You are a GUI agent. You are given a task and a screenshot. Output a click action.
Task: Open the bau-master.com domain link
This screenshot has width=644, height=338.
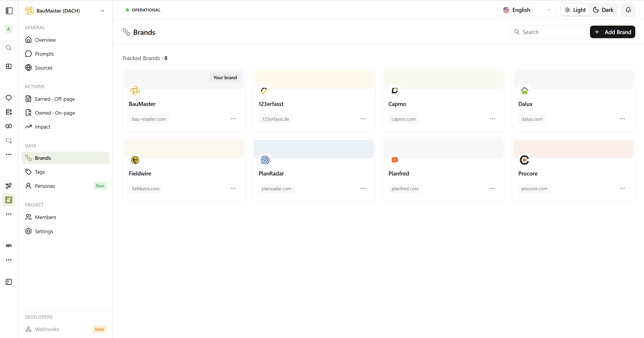pos(149,119)
